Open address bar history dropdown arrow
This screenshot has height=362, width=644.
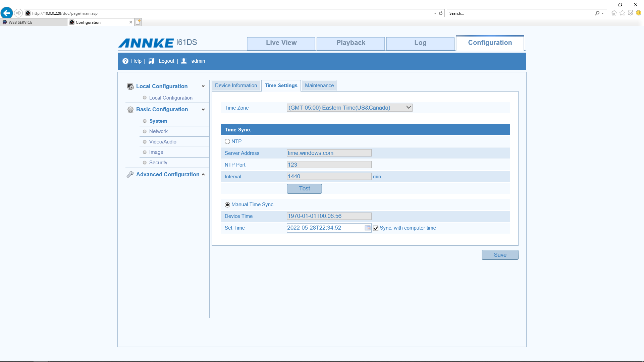(x=435, y=13)
